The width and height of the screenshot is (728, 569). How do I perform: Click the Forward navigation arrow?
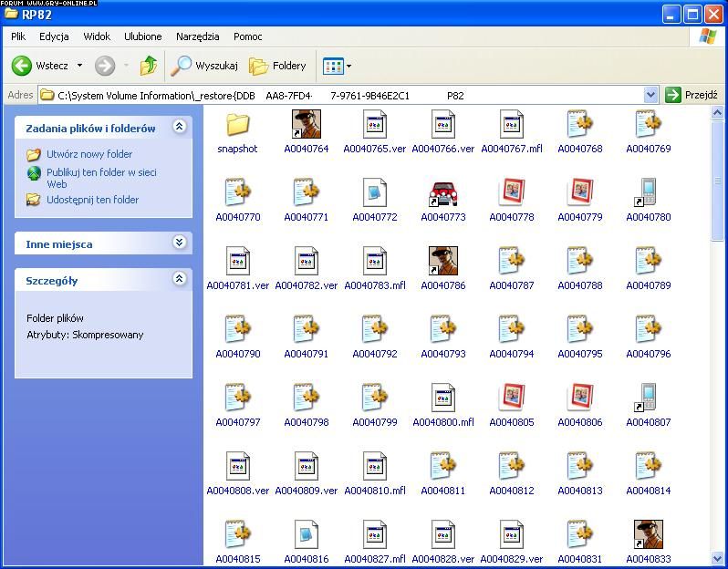pos(105,66)
